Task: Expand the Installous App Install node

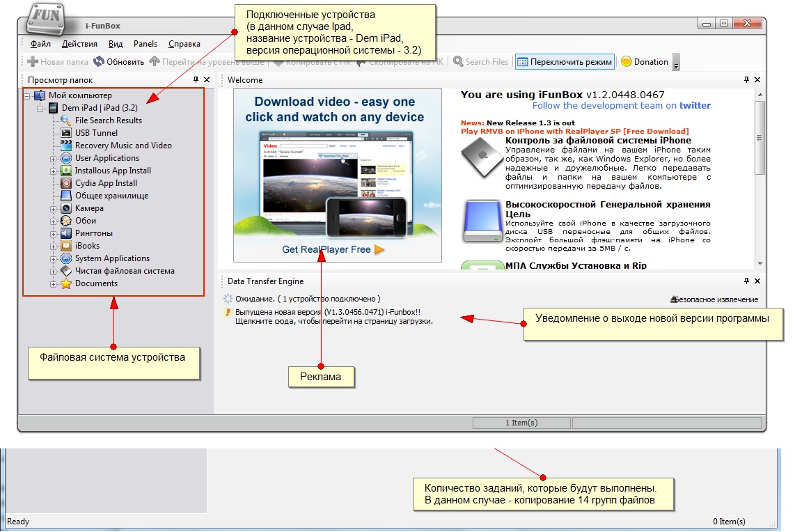Action: [x=53, y=171]
